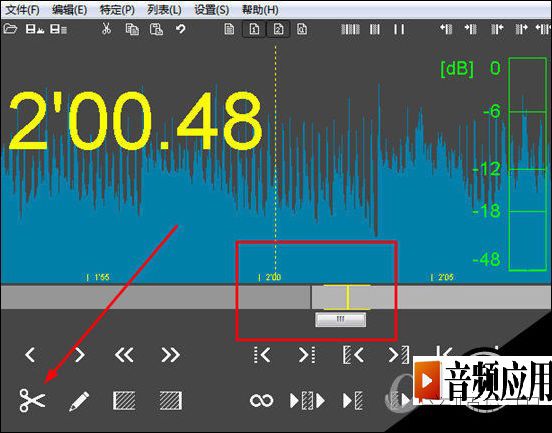
Task: Click the -48 level scale label
Action: coord(487,259)
